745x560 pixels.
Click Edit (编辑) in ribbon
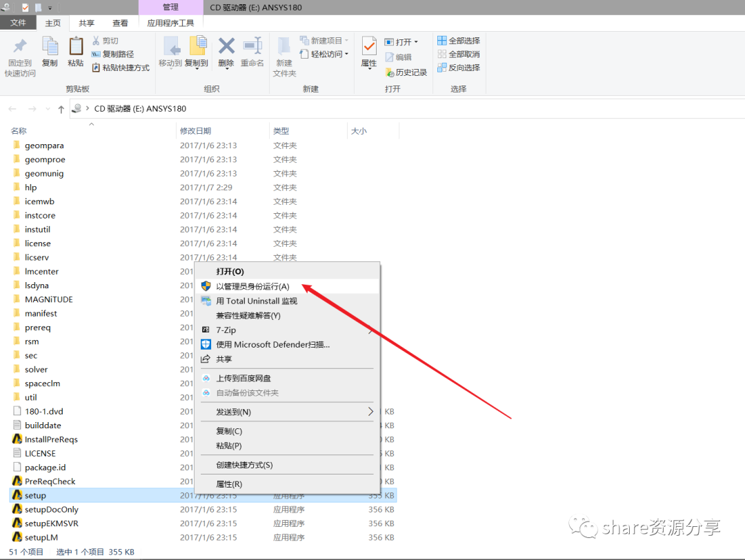click(x=398, y=57)
